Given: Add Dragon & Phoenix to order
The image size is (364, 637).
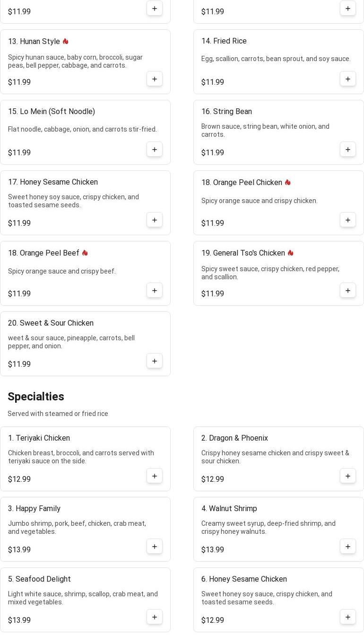Looking at the screenshot, I should [x=348, y=476].
